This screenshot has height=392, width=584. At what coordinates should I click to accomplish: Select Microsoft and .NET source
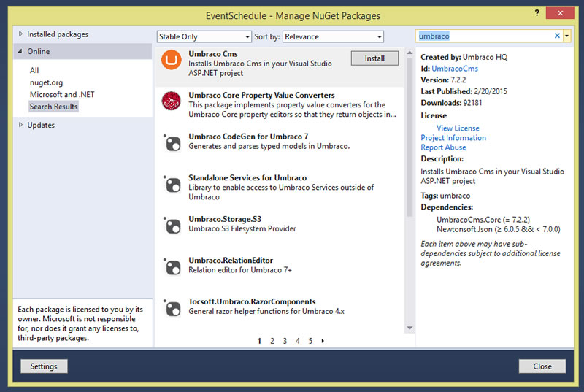tap(62, 95)
